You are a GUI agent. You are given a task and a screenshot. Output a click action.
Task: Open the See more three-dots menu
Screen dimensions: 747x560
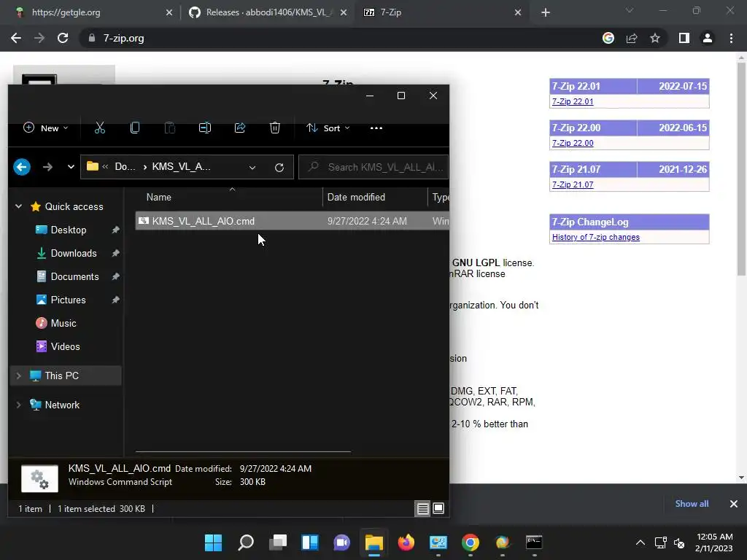pos(376,128)
